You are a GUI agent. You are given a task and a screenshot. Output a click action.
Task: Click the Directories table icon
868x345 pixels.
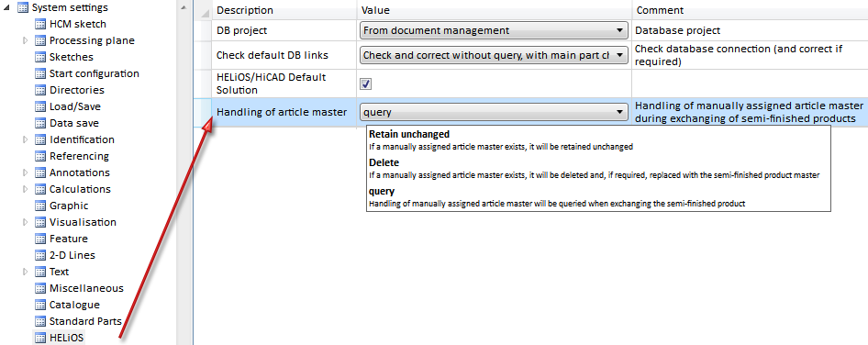(x=39, y=90)
